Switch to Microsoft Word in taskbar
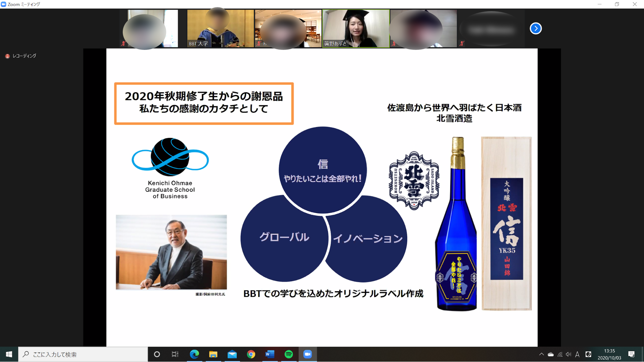Screen dimensions: 644x362 (270, 354)
